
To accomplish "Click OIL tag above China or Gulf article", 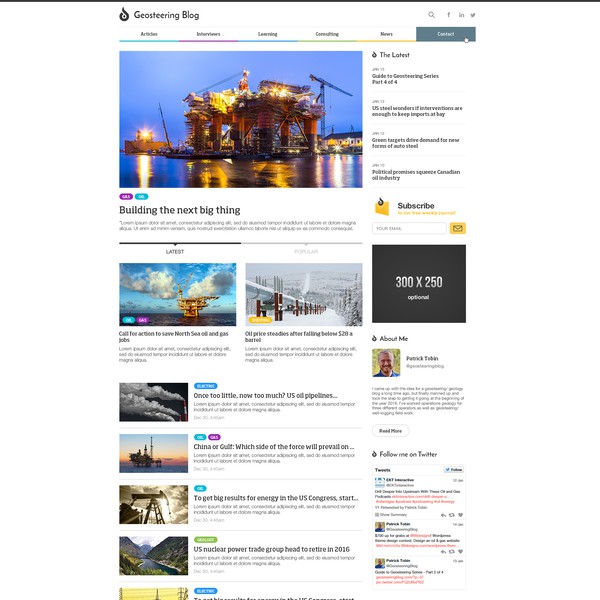I will coord(200,437).
